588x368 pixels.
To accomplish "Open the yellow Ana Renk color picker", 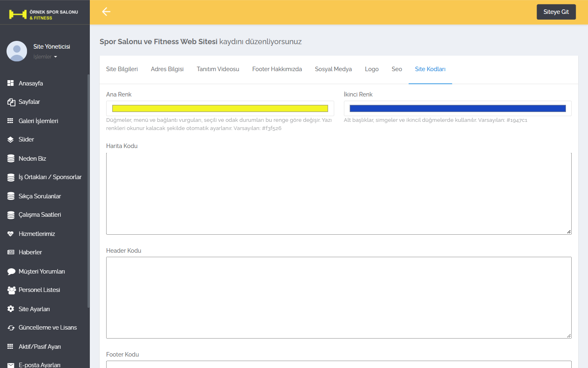I will coord(220,108).
